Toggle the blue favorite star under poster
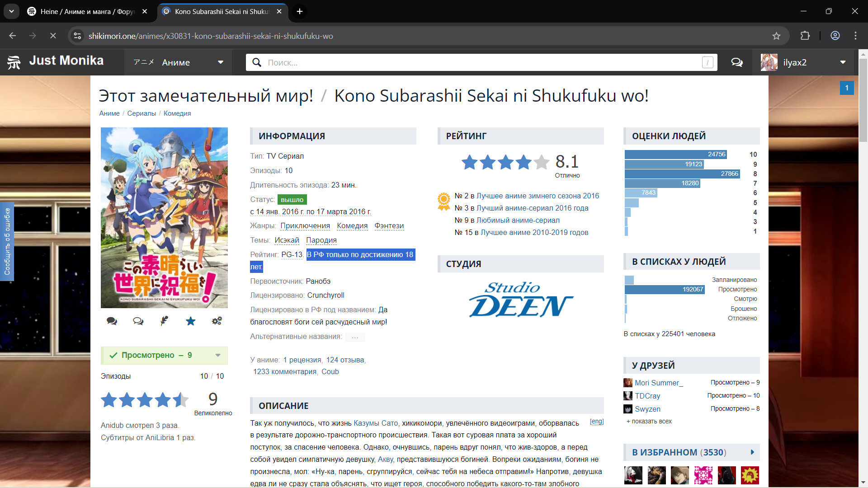 (x=190, y=321)
